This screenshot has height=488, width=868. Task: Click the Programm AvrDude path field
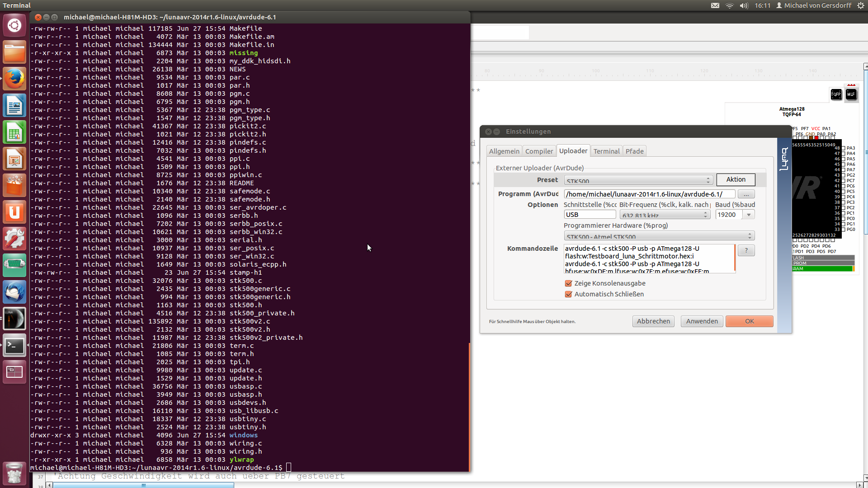[x=649, y=194]
